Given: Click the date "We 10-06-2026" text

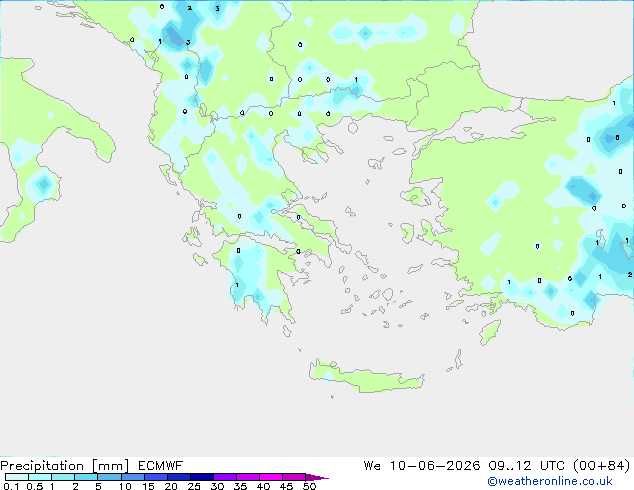Looking at the screenshot, I should tap(422, 465).
